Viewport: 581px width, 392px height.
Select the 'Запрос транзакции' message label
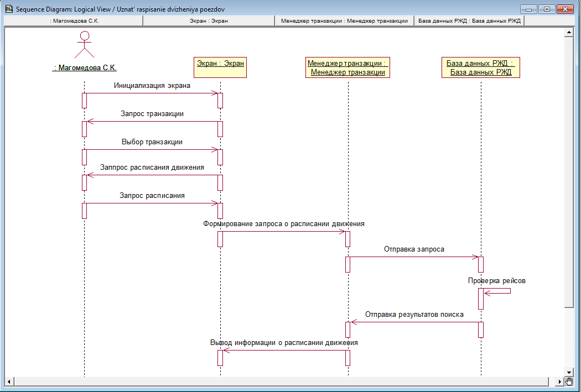152,114
